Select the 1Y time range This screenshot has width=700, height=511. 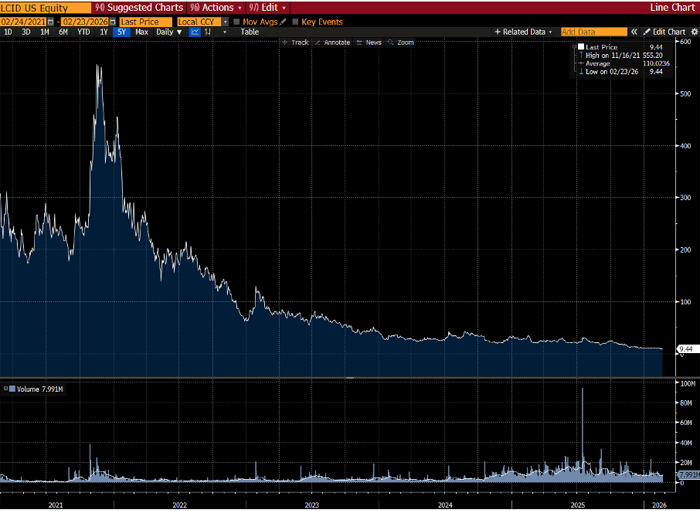coord(103,32)
